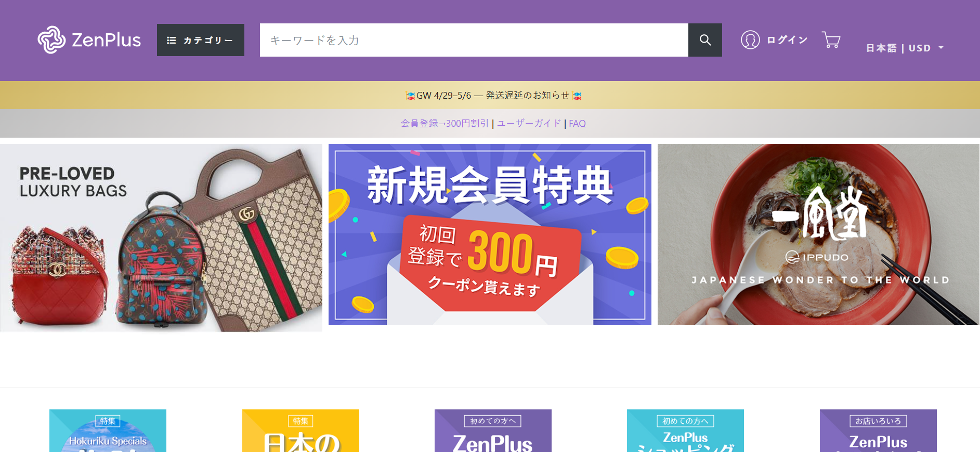Open the Pre-Loved Luxury Bags banner

[161, 237]
